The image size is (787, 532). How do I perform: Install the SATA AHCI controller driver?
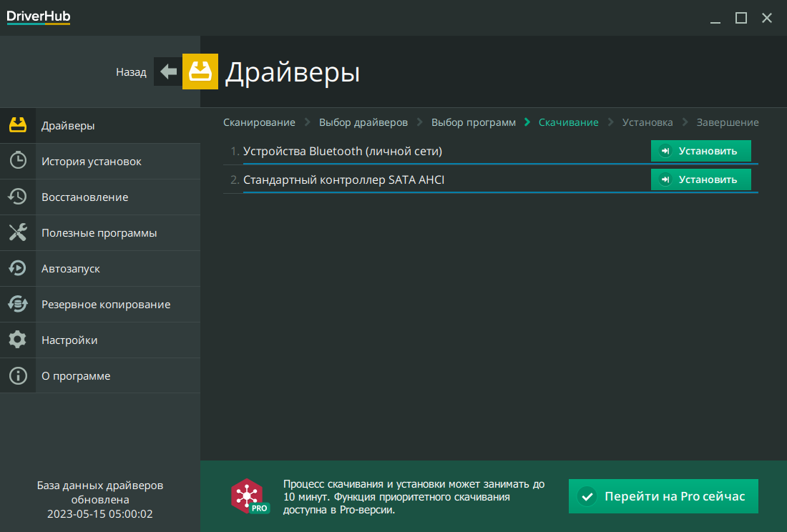coord(700,179)
